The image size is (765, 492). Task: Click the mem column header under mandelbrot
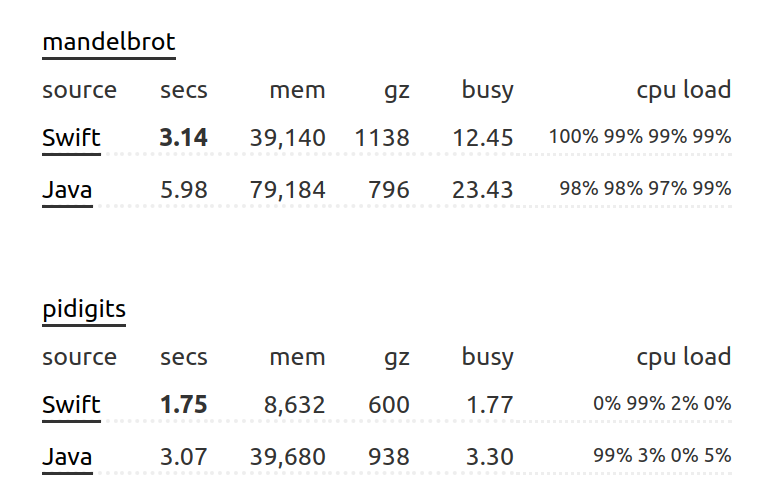[x=297, y=90]
